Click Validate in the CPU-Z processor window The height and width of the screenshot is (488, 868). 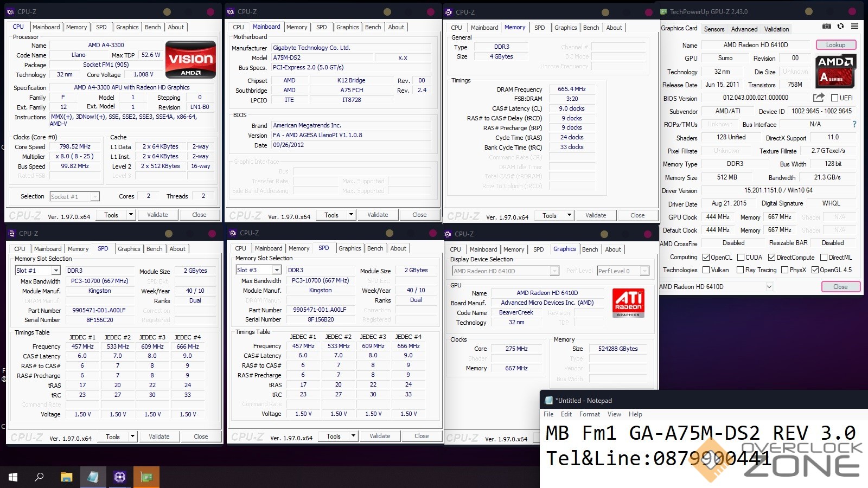pyautogui.click(x=157, y=215)
